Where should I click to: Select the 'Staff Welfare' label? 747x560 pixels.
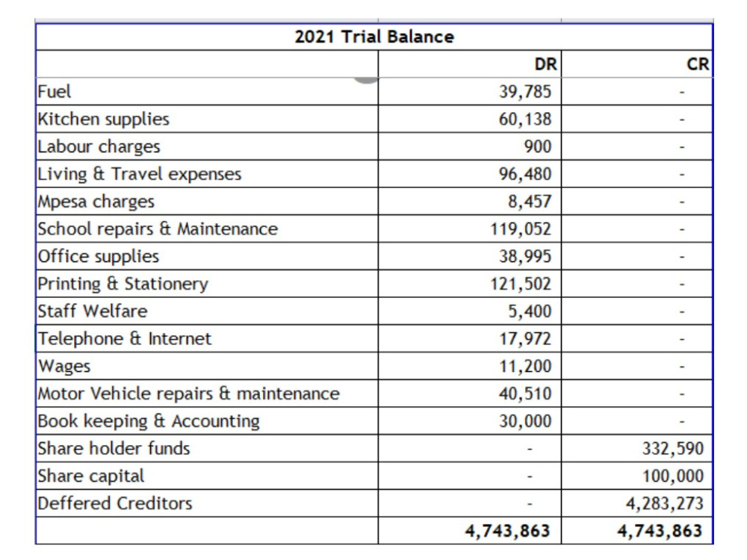click(x=93, y=311)
